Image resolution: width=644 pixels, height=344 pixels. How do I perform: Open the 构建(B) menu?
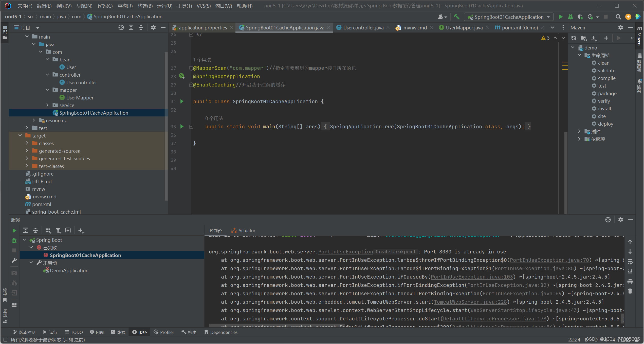coord(145,6)
